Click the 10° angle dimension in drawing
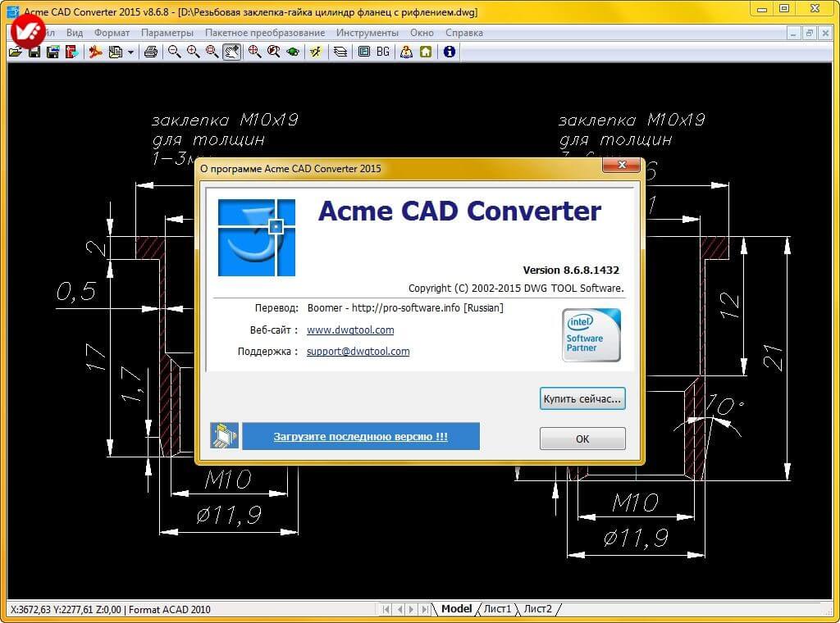This screenshot has height=623, width=840. pos(724,405)
